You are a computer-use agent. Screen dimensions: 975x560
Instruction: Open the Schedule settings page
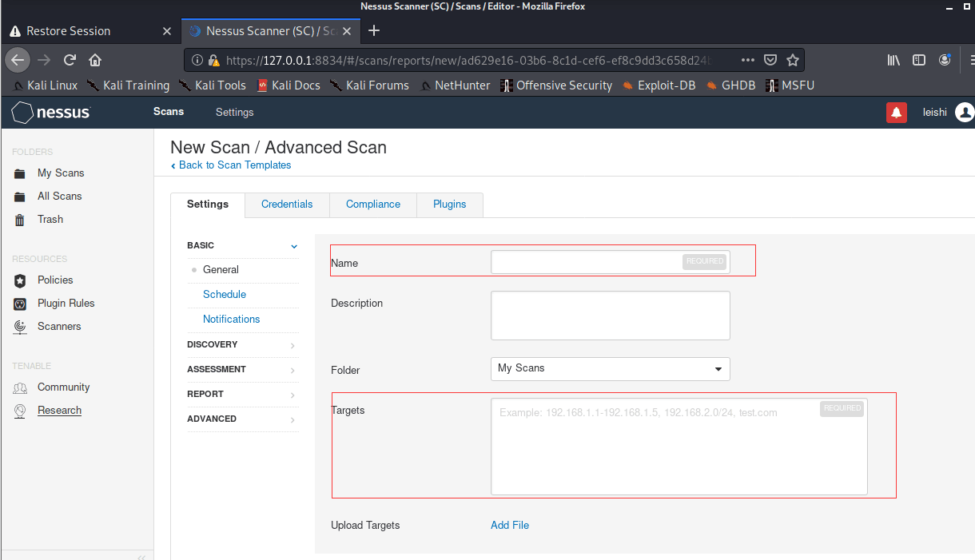point(225,295)
